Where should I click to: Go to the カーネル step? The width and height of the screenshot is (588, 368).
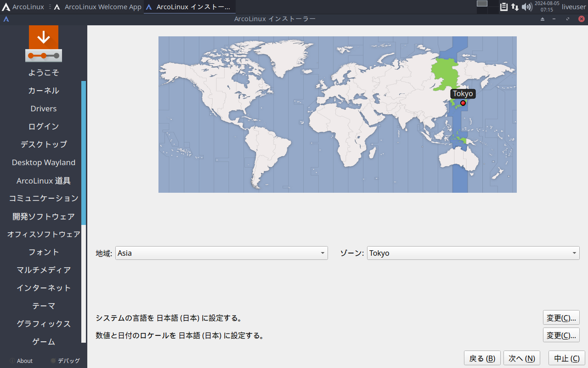click(x=44, y=91)
